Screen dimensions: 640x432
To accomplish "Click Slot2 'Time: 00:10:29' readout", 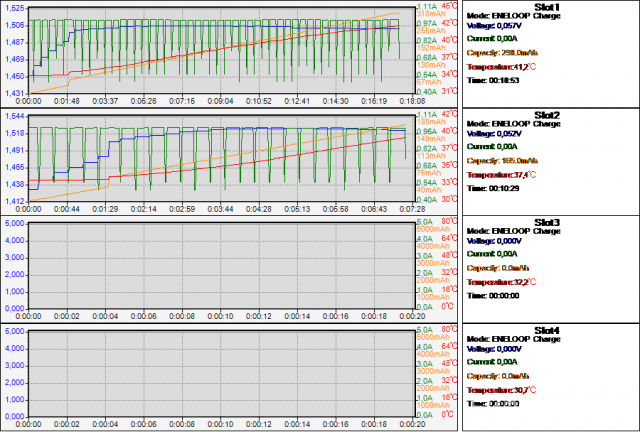I will tap(493, 188).
